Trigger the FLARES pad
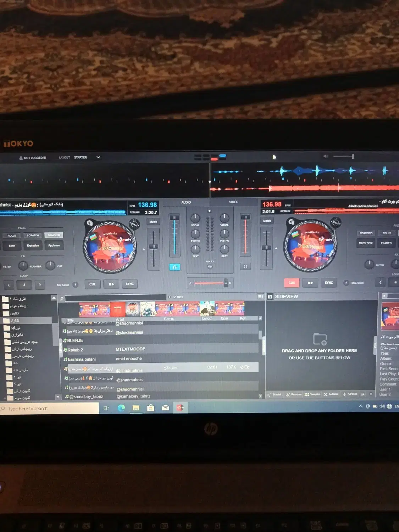Screen dimensions: 399x532 386,243
